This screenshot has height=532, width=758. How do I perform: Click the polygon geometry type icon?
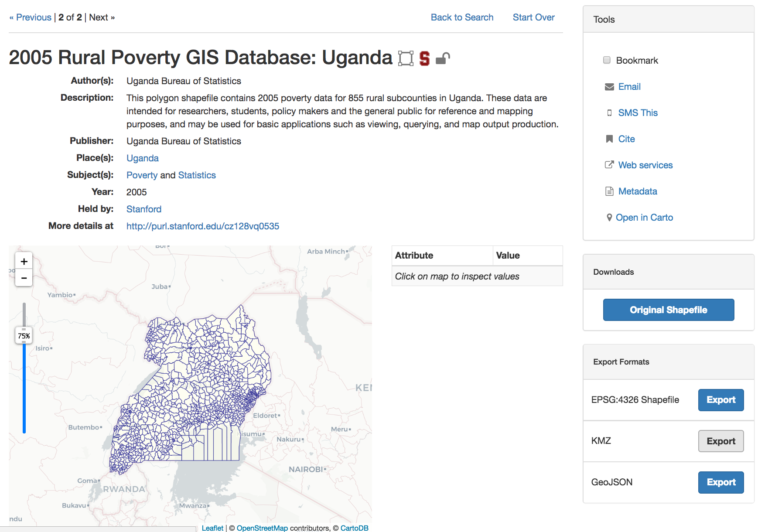point(406,58)
